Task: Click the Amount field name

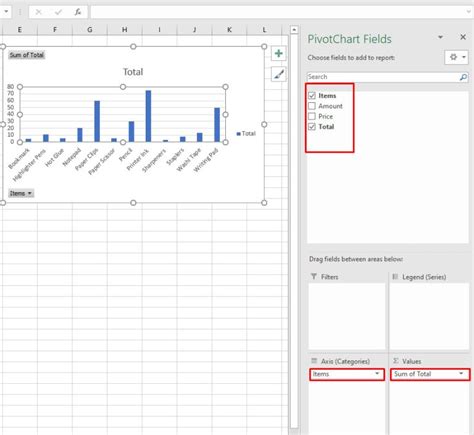Action: click(x=330, y=106)
